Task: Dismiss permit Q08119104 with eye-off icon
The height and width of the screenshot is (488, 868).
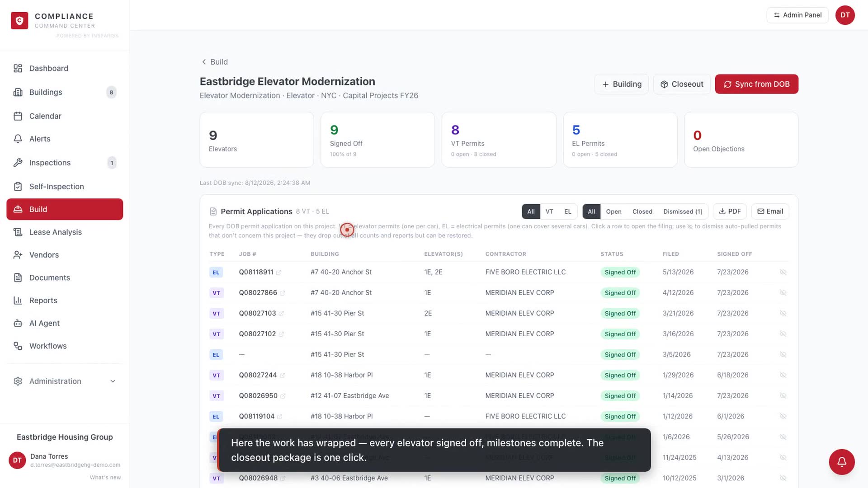Action: (783, 416)
